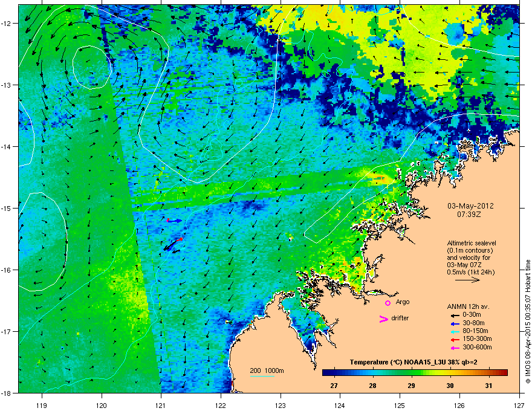Click the drifter legend label
Viewport: 532px width, 411px height.
(400, 318)
